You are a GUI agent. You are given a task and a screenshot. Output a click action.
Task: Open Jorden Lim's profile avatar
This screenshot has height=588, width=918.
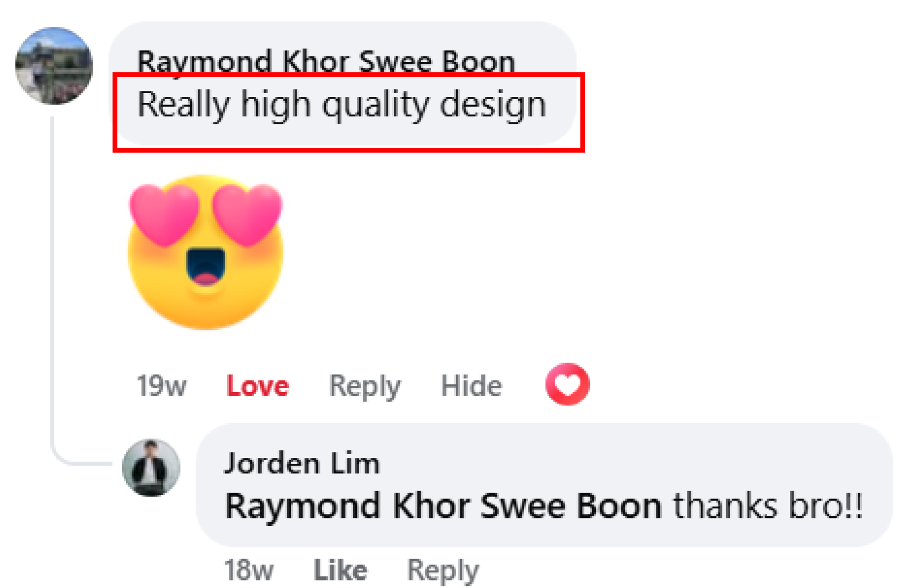tap(151, 468)
